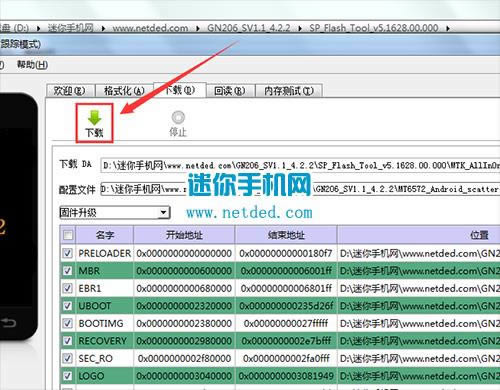The image size is (500, 390).
Task: Click the green download arrow icon
Action: pyautogui.click(x=94, y=118)
